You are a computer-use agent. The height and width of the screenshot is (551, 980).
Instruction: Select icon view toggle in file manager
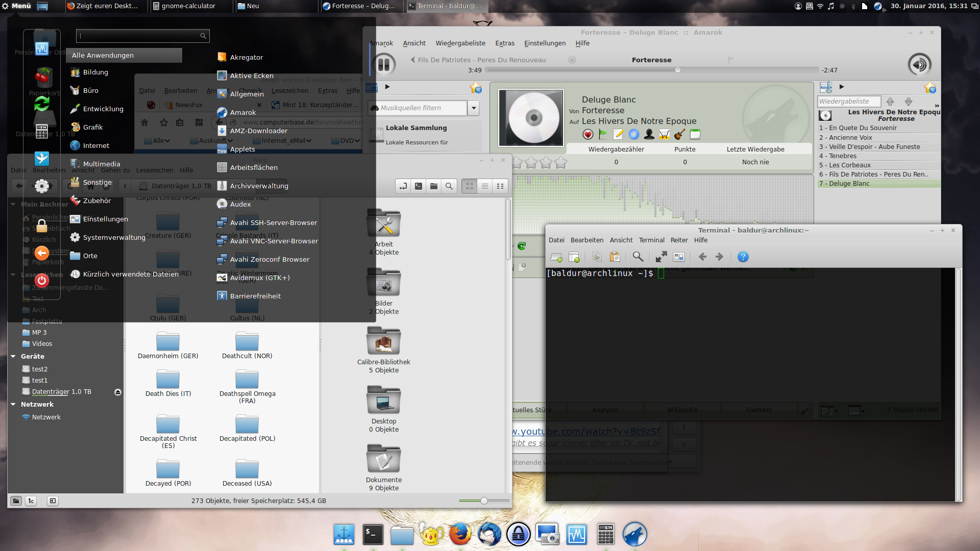(470, 186)
